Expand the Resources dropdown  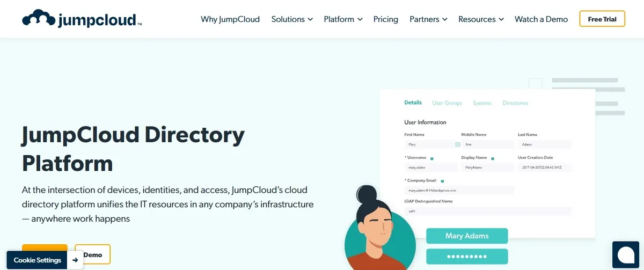(x=481, y=19)
